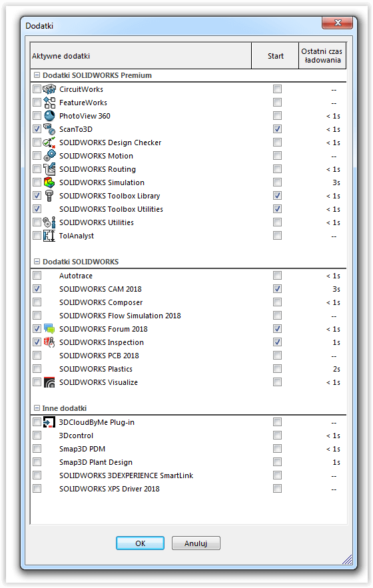Click the FeatureWorks add-in icon

(49, 103)
